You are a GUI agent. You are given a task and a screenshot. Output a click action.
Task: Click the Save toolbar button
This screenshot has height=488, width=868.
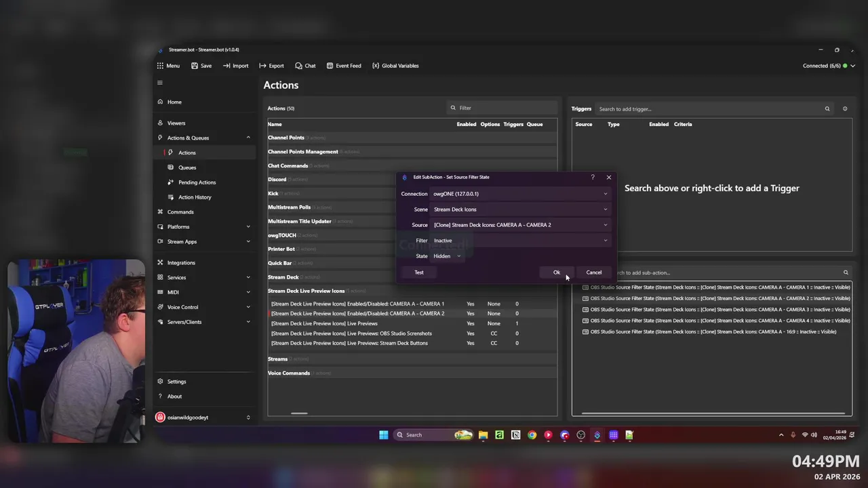[201, 66]
